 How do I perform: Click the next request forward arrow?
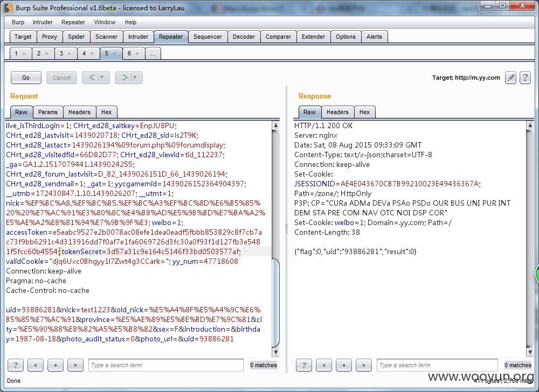(125, 78)
